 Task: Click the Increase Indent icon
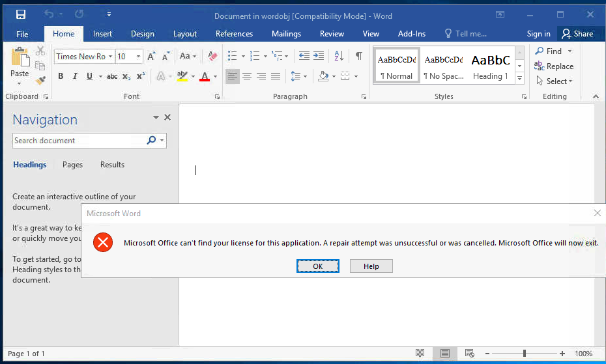point(319,56)
